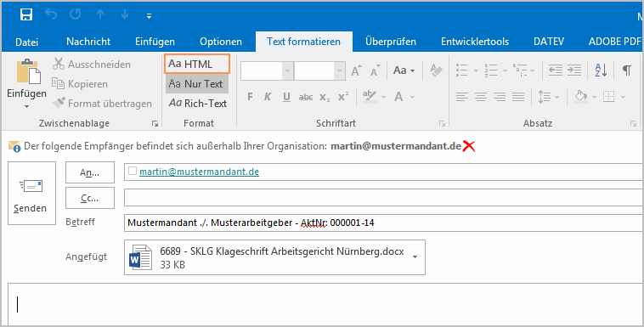Screen dimensions: 644x327
Task: Click Ausschneiden in the clipboard group
Action: (x=91, y=64)
